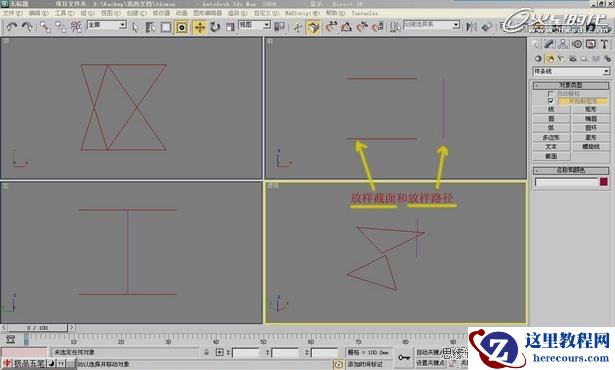Collapse the 对象类型 rollout

pyautogui.click(x=571, y=85)
